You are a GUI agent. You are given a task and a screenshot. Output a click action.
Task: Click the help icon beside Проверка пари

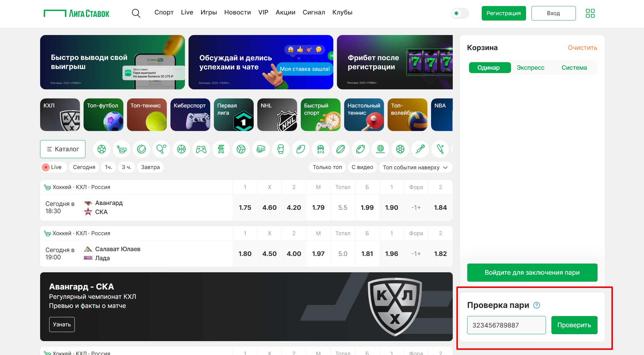[x=537, y=305]
